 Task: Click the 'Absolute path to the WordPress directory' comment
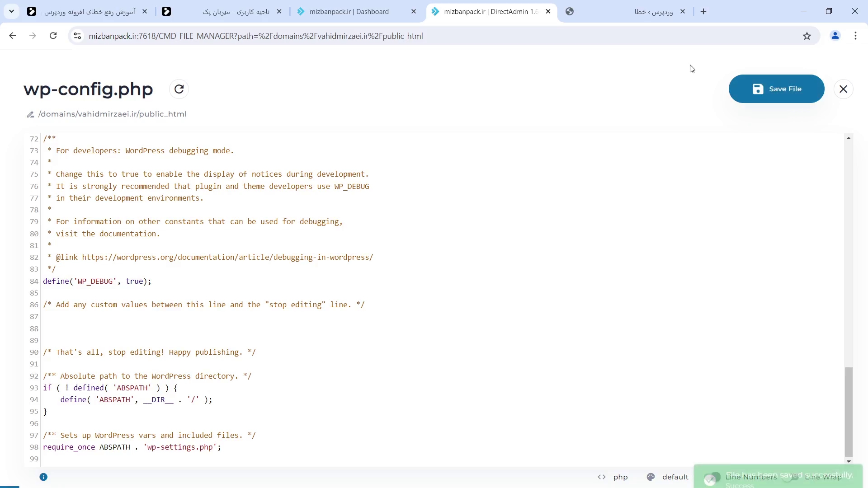[x=147, y=376]
